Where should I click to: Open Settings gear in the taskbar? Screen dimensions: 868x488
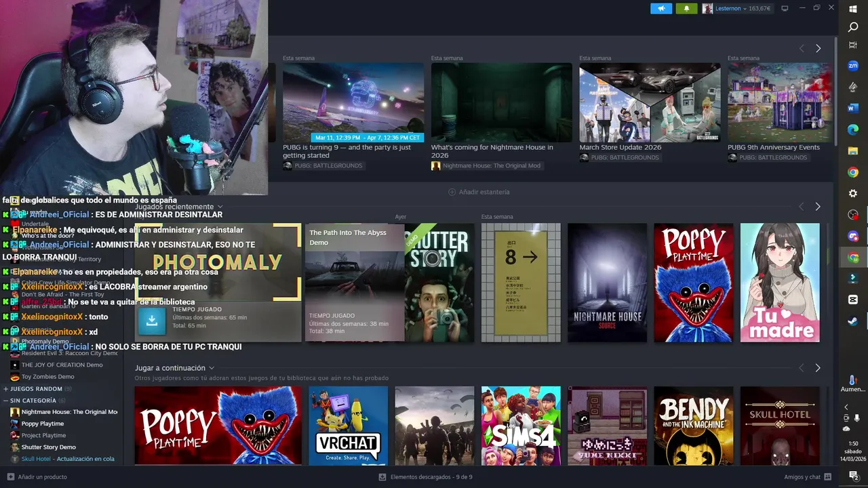point(853,193)
